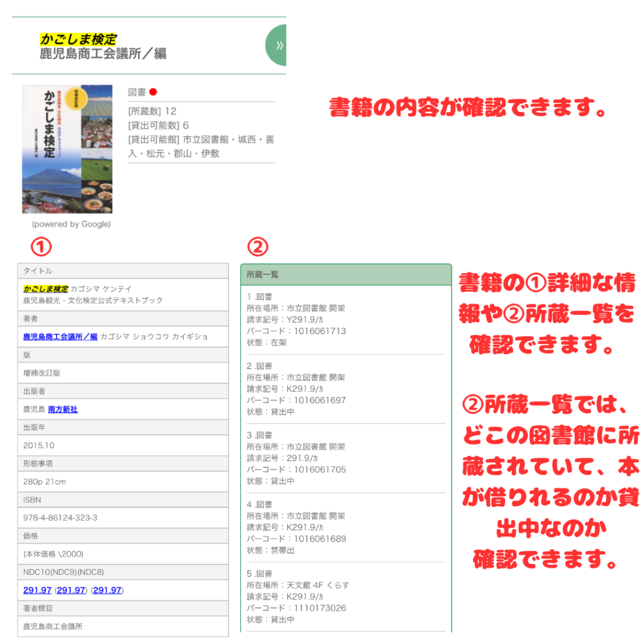The height and width of the screenshot is (644, 644).
Task: Select holding 5 at 天文館 4F くらす
Action: 297,596
